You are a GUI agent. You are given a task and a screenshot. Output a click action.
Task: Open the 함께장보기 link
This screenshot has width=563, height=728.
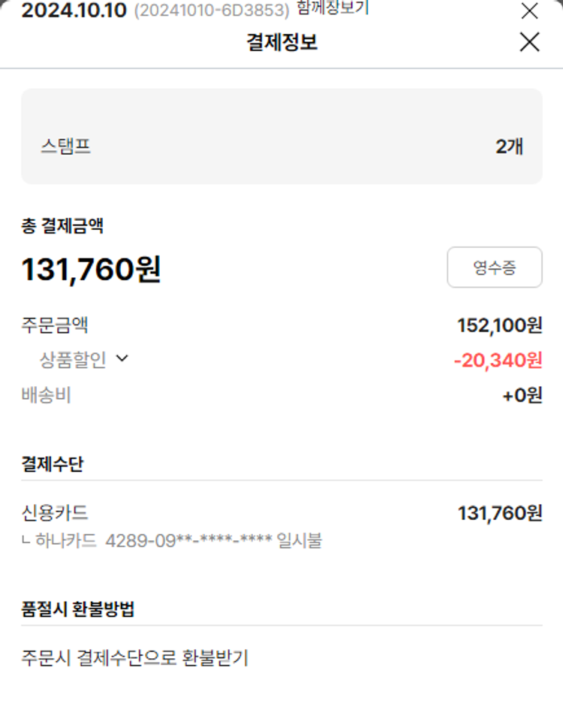(333, 9)
